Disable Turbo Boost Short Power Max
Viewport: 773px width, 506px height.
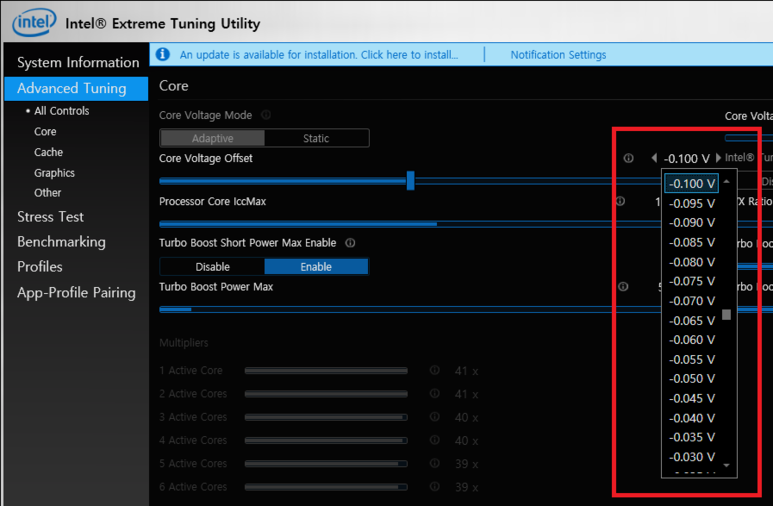click(212, 267)
